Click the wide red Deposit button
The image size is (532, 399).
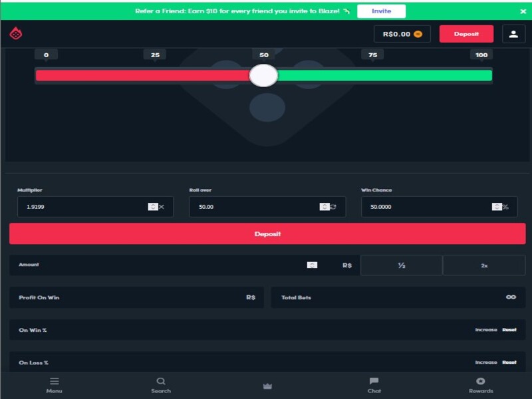[267, 234]
